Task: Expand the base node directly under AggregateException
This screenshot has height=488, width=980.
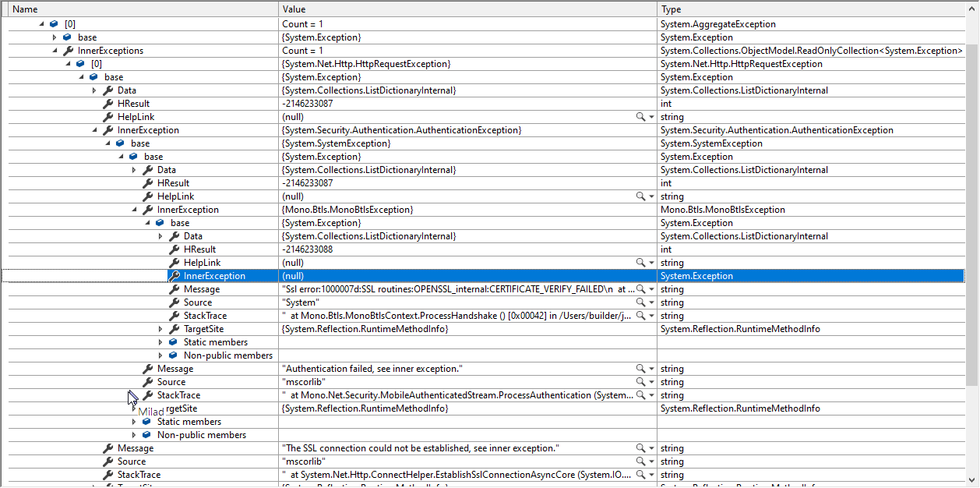Action: click(x=55, y=37)
